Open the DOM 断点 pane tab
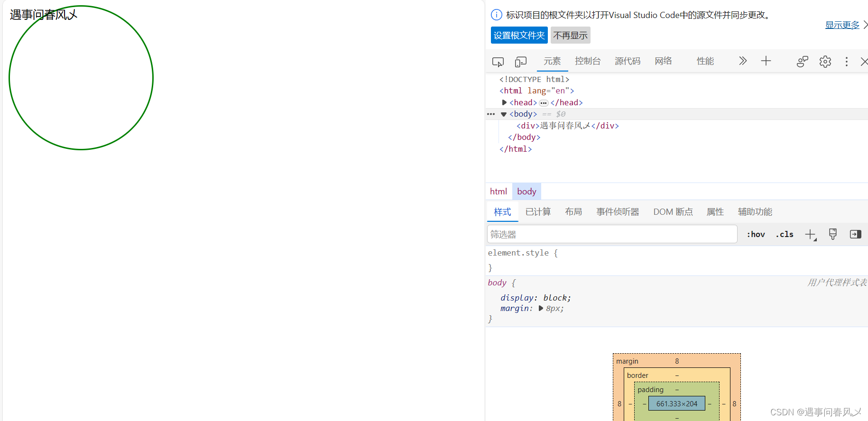Image resolution: width=868 pixels, height=421 pixels. 673,212
